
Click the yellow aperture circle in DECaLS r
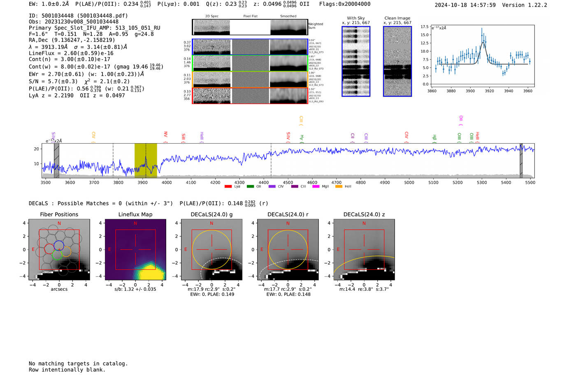tap(288, 250)
